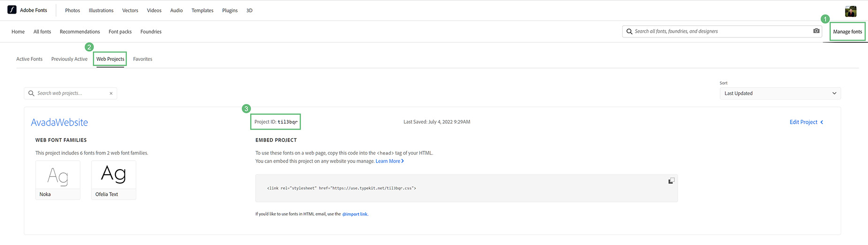
Task: Click the Learn More link
Action: click(x=389, y=161)
